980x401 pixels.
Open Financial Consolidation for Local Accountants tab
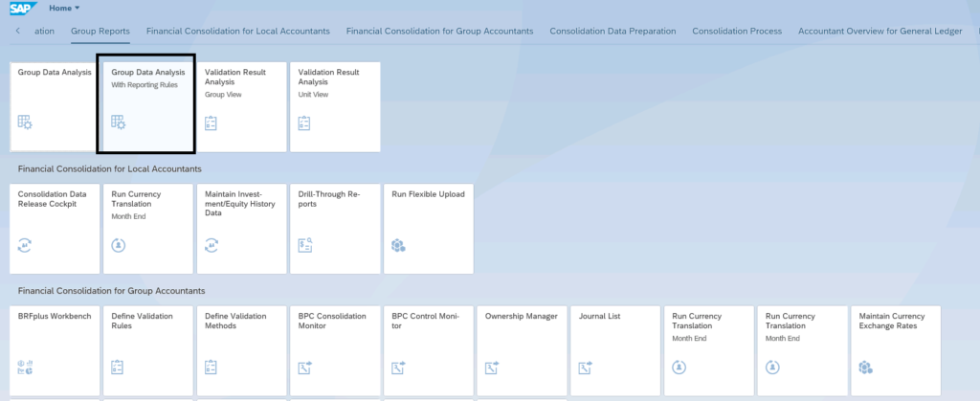(238, 32)
